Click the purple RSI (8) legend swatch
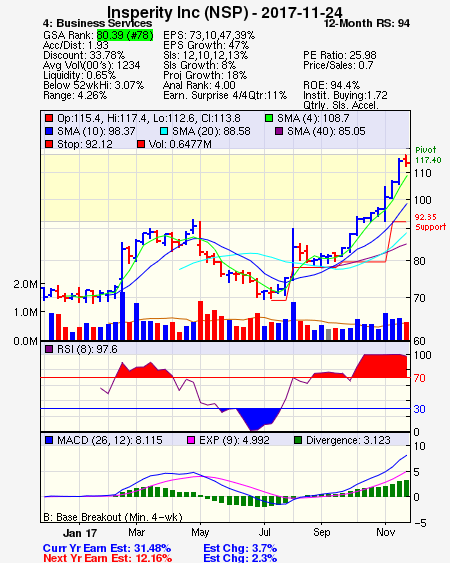This screenshot has width=450, height=563. coord(49,349)
